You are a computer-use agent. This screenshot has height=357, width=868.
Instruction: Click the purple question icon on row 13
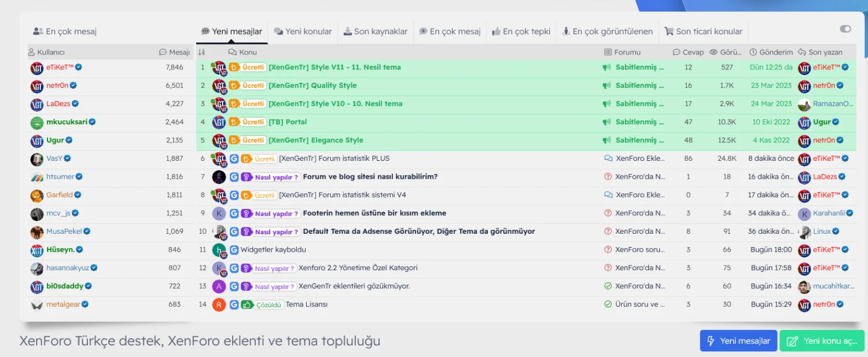[245, 286]
